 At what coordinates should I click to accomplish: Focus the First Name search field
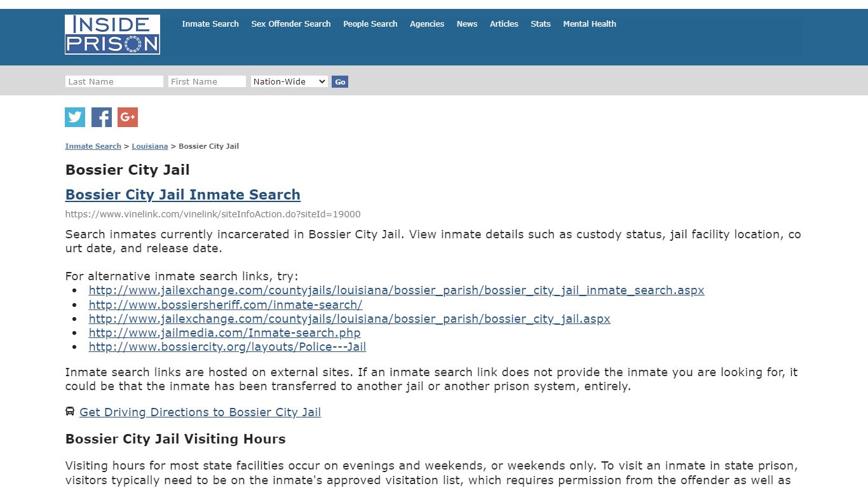click(x=207, y=81)
